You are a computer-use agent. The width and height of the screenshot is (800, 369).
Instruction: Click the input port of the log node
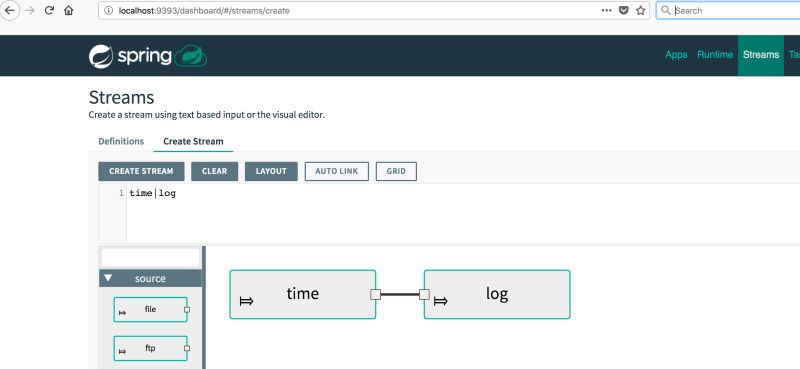pos(424,294)
